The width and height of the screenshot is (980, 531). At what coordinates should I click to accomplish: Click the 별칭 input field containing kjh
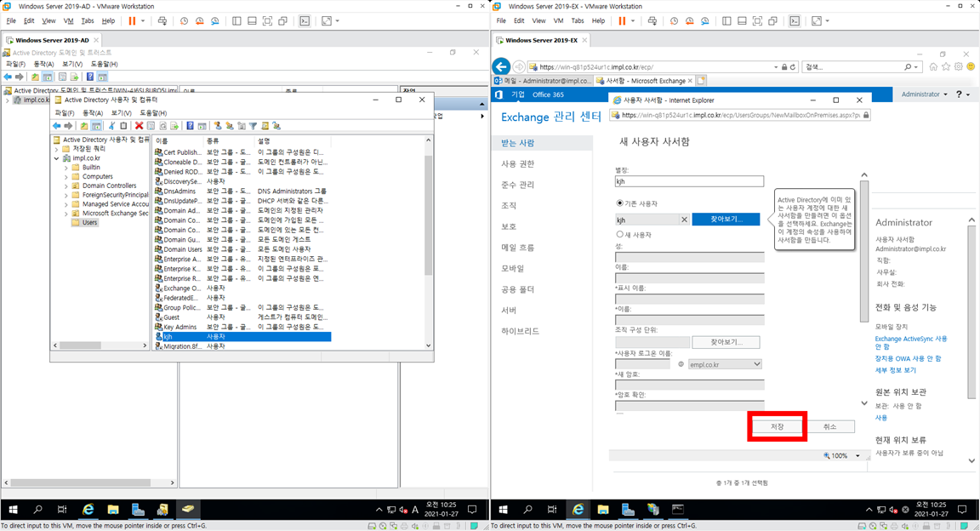point(689,181)
